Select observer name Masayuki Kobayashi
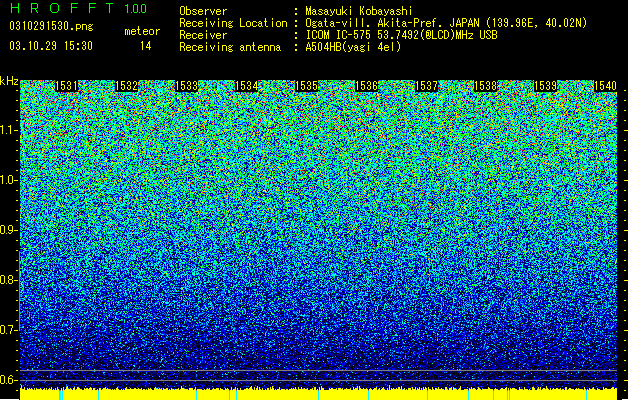Viewport: 629px width, 400px height. (x=359, y=11)
